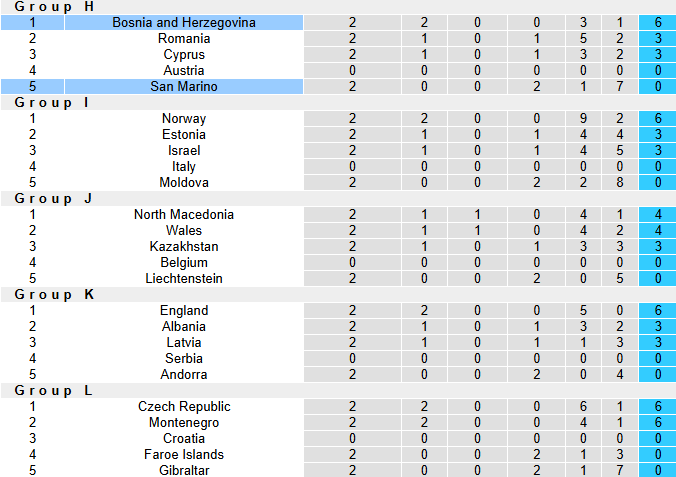Viewport: 676px width, 477px height.
Task: Click Gibraltar team name
Action: [x=184, y=470]
